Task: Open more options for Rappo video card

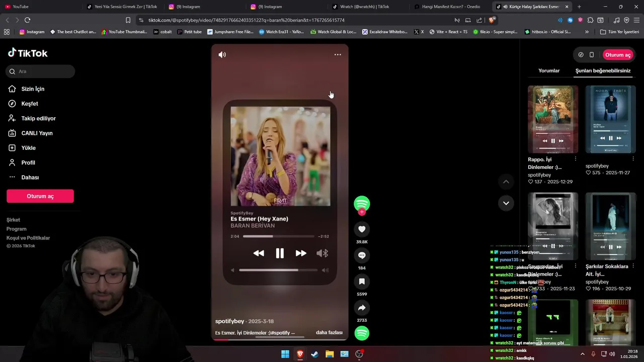Action: click(576, 159)
